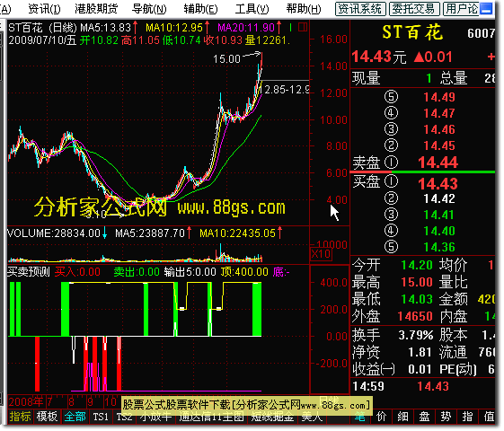The width and height of the screenshot is (504, 431).
Task: Click buy level ③ price 14.41
Action: 439,215
